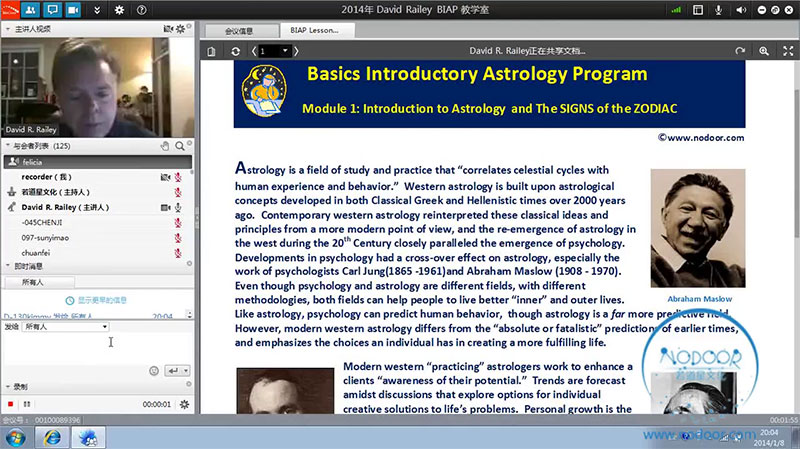Enter fullscreen for shared document

[788, 51]
